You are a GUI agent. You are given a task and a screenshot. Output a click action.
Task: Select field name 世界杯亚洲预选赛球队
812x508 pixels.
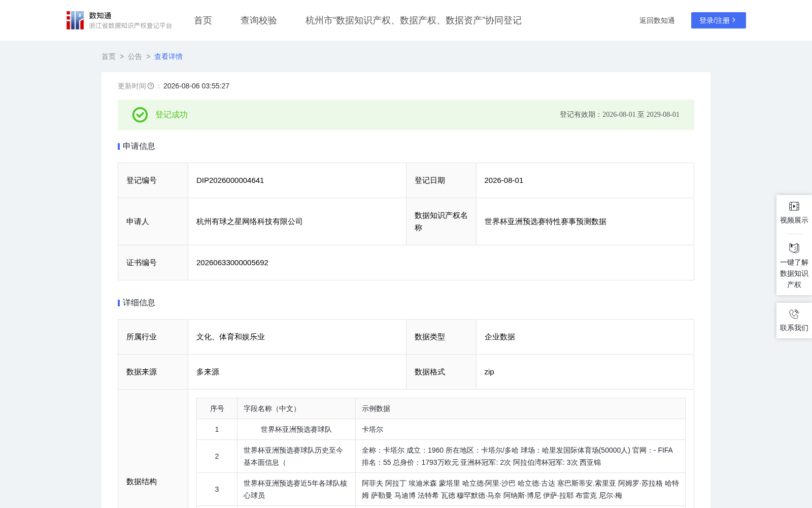click(296, 429)
